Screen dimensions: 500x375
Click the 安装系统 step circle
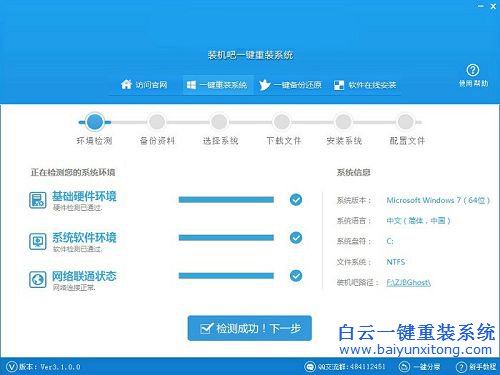click(x=343, y=122)
